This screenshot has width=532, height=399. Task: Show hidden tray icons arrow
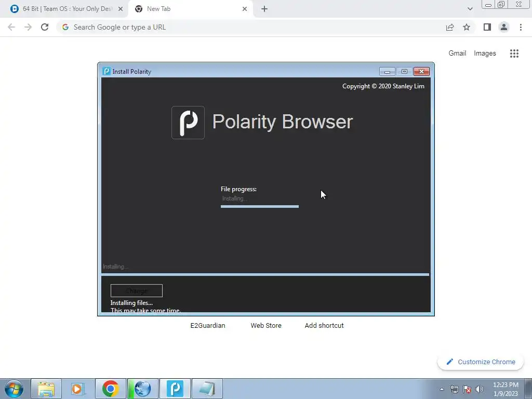[442, 389]
